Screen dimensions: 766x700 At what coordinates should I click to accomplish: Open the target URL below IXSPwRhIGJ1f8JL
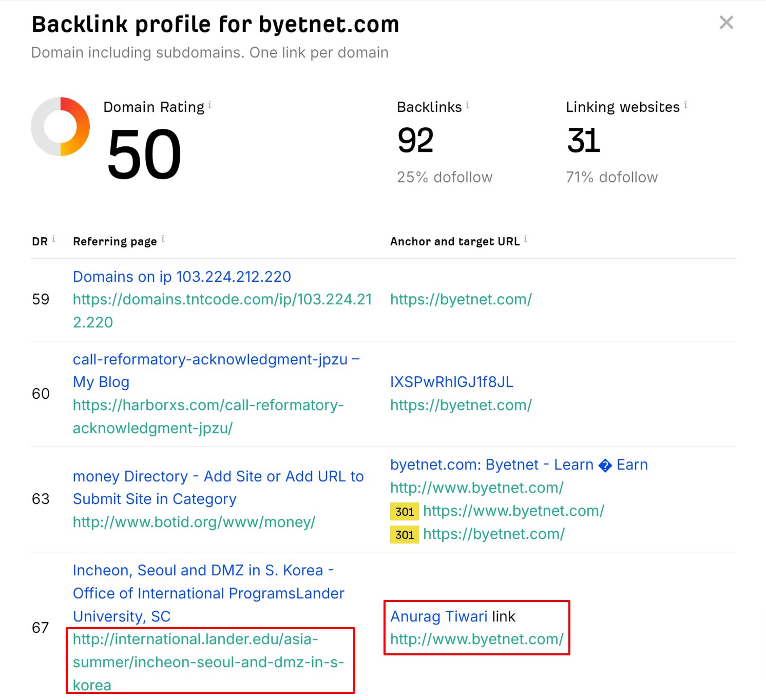pyautogui.click(x=461, y=405)
